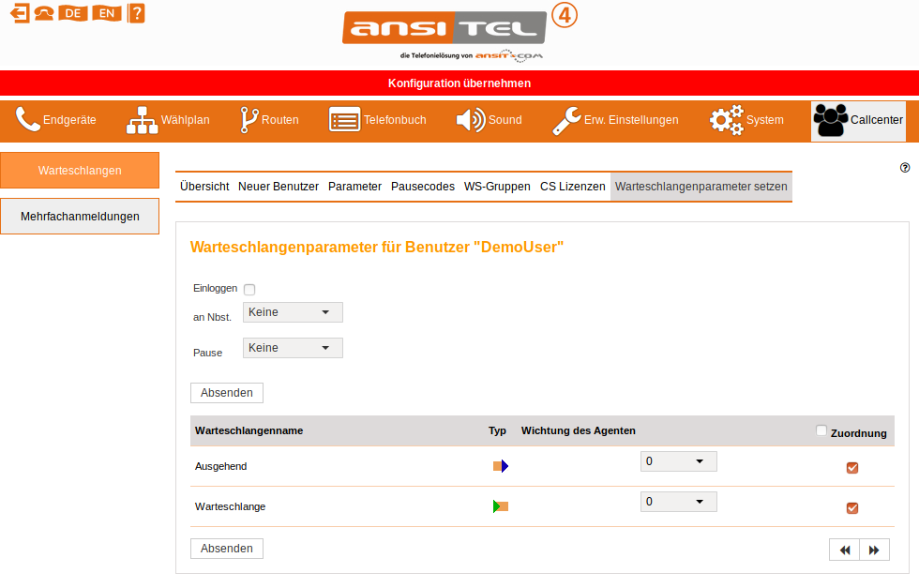Switch to the Pausecodes tab
Screen dimensions: 919x588
point(423,187)
